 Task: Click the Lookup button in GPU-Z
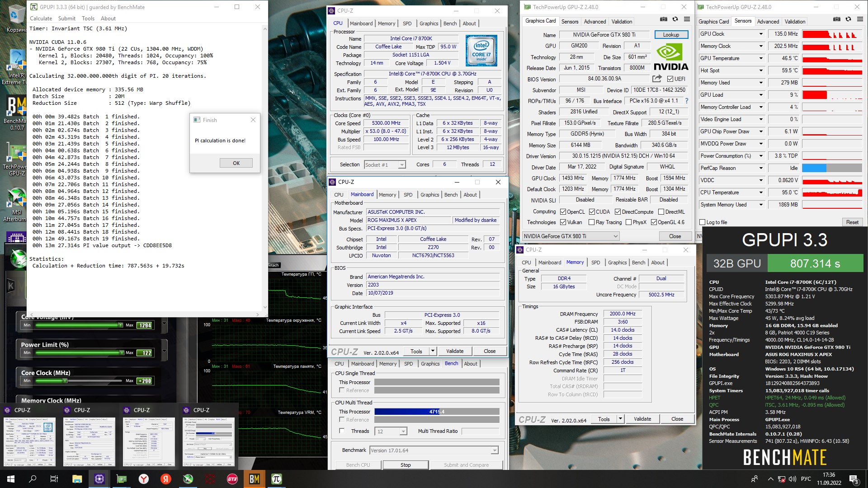671,35
